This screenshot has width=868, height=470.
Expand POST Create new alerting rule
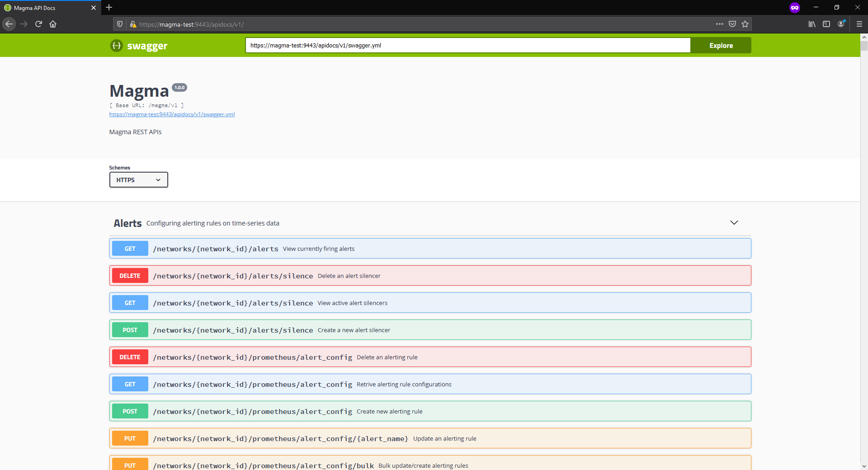coord(430,411)
